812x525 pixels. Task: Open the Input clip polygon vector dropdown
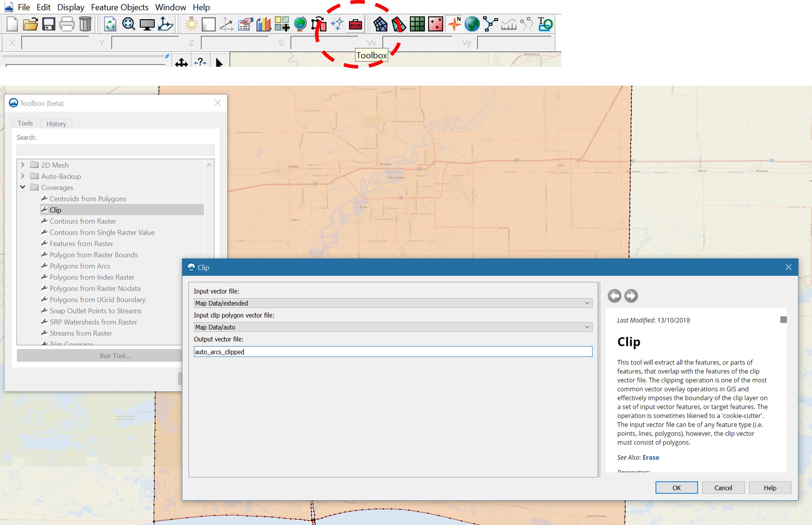[587, 327]
